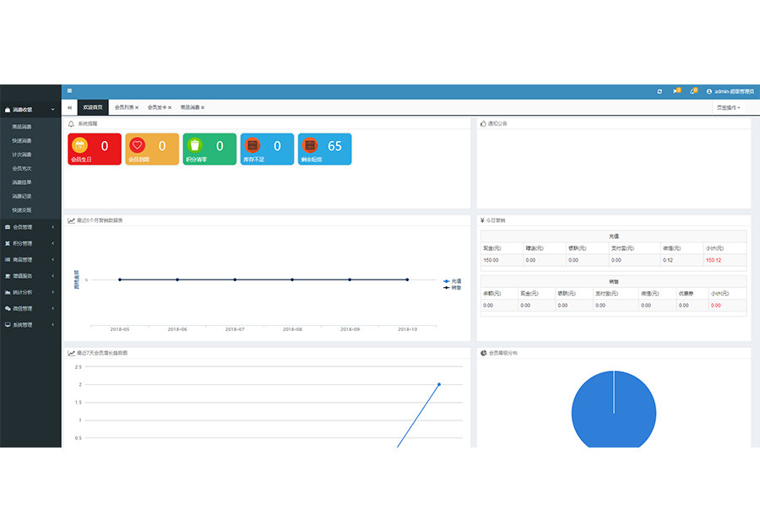Close the 会员发卡 tab

pyautogui.click(x=170, y=108)
